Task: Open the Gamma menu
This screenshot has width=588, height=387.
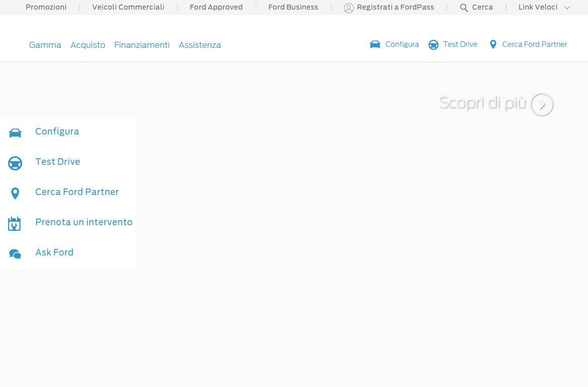Action: 45,45
